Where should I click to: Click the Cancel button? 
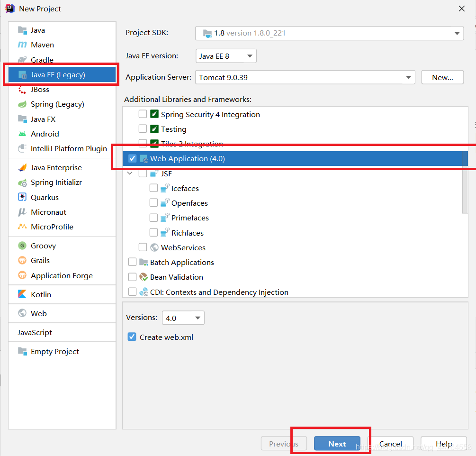tap(390, 444)
